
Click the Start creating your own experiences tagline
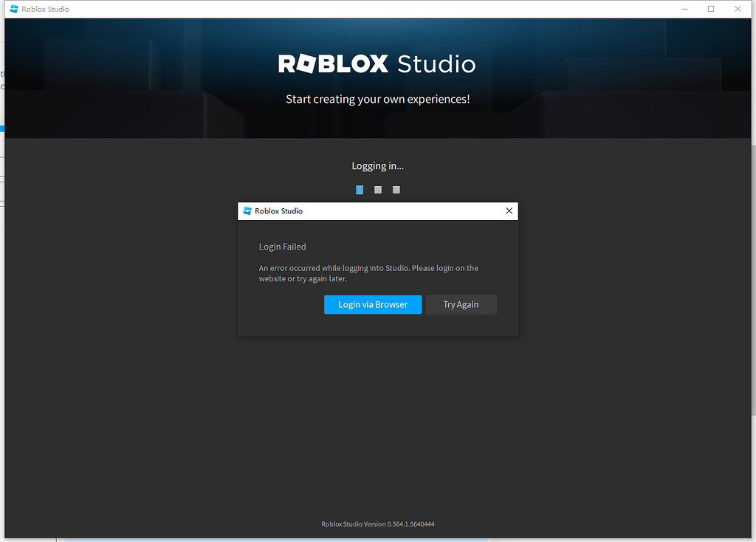[x=377, y=98]
